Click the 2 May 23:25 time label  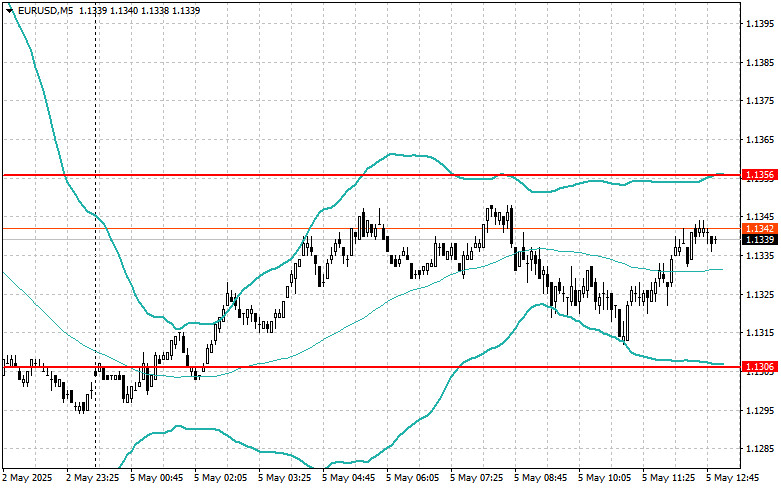(x=93, y=478)
